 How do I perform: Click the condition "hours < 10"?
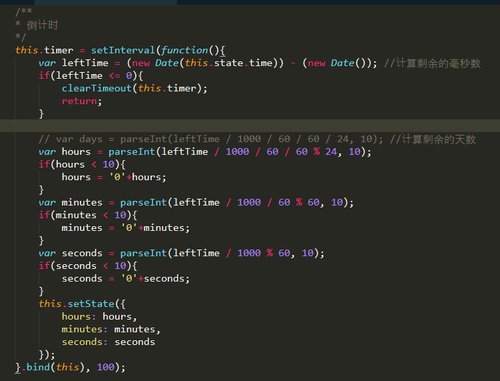[x=85, y=164]
